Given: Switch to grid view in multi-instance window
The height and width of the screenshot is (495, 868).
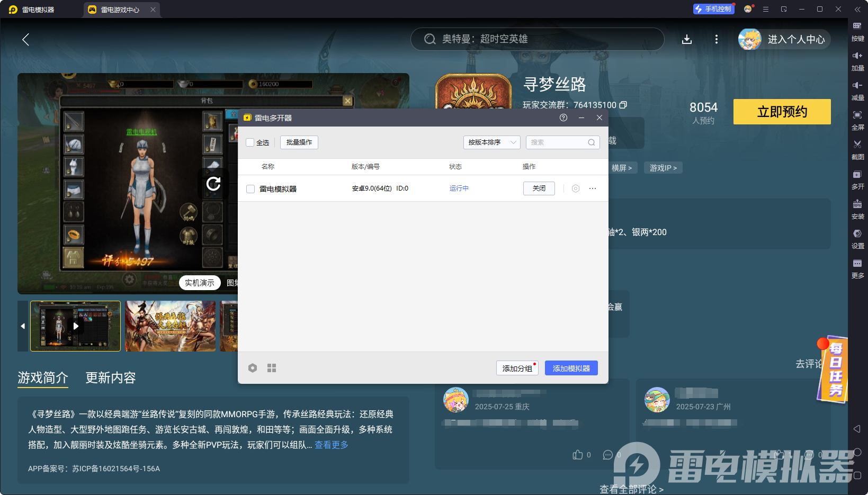Looking at the screenshot, I should [272, 368].
